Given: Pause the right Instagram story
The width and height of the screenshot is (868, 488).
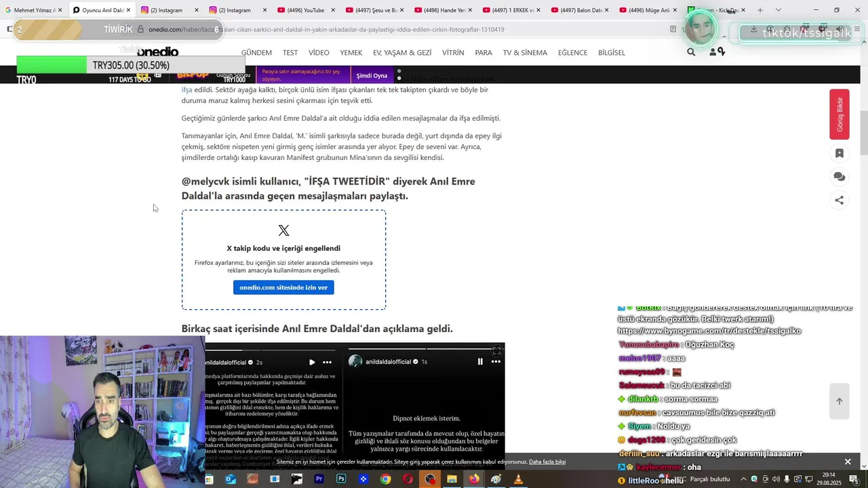Looking at the screenshot, I should coord(480,362).
